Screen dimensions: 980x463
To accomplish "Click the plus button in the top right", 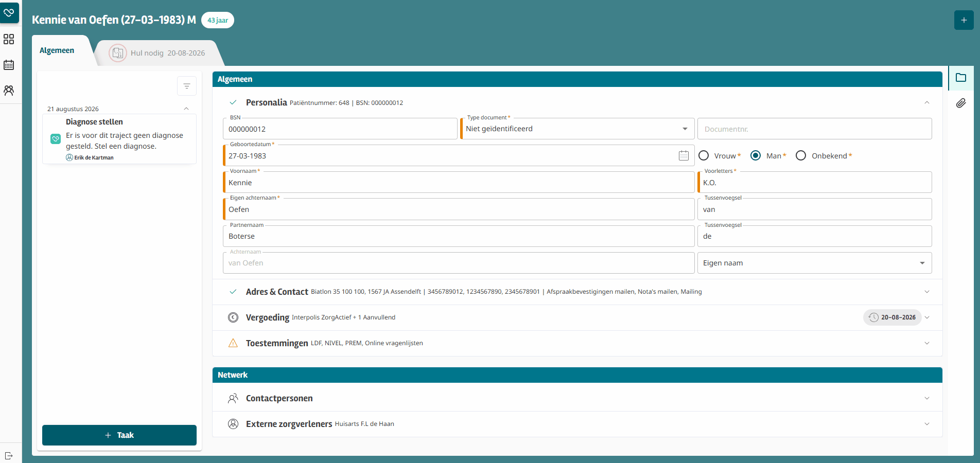I will [964, 20].
